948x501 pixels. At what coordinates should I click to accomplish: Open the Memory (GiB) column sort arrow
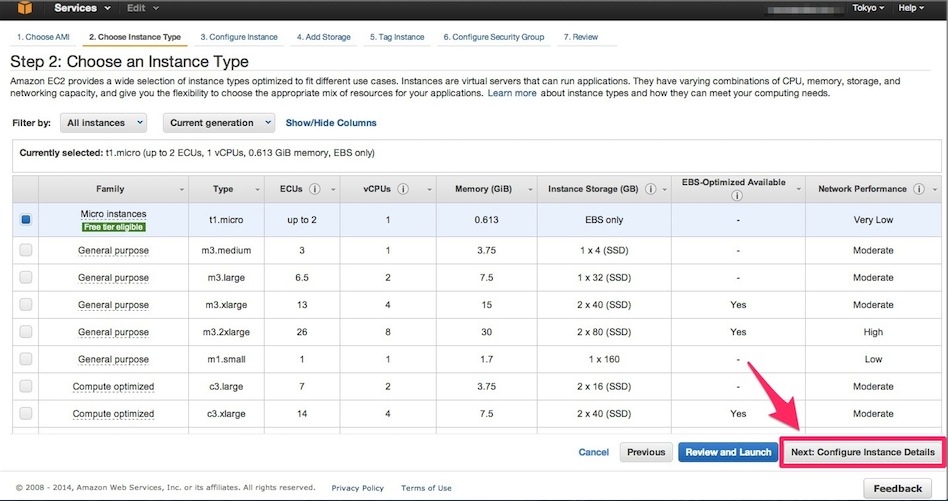tap(522, 189)
